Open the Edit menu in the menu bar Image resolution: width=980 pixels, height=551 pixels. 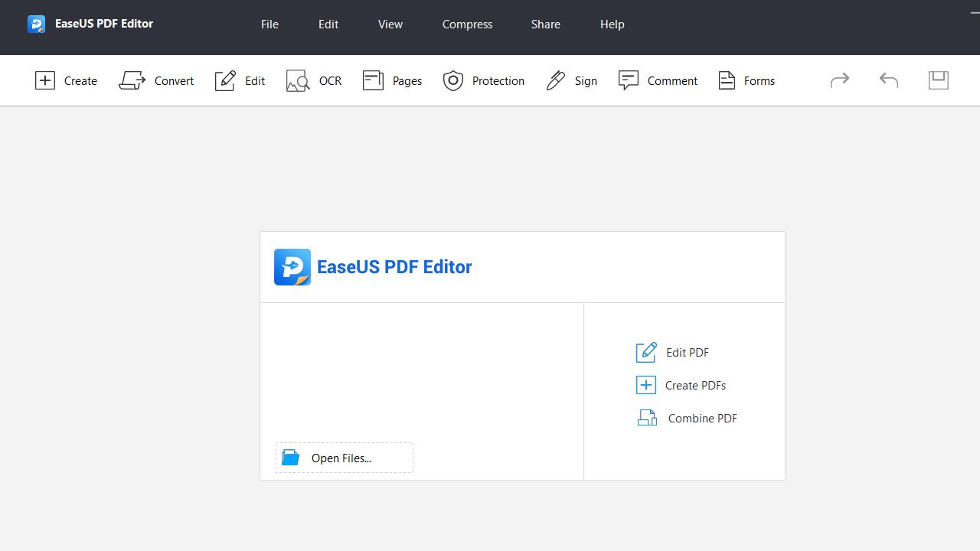[328, 24]
